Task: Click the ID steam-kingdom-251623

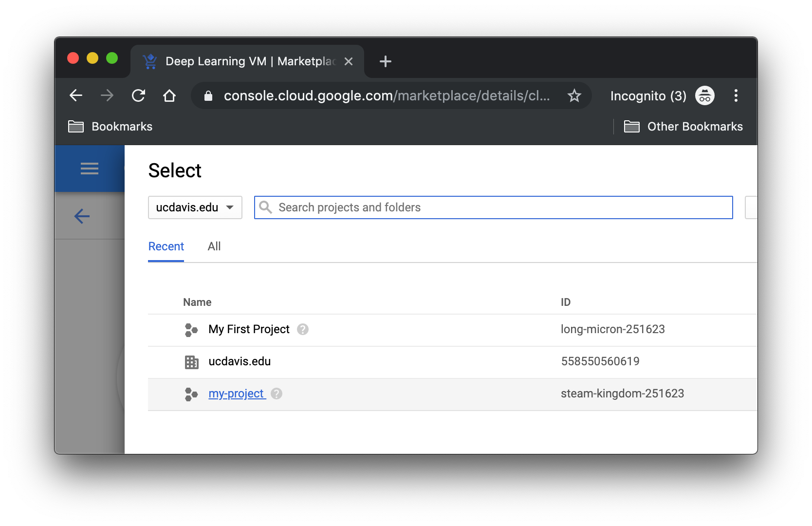Action: (x=622, y=394)
